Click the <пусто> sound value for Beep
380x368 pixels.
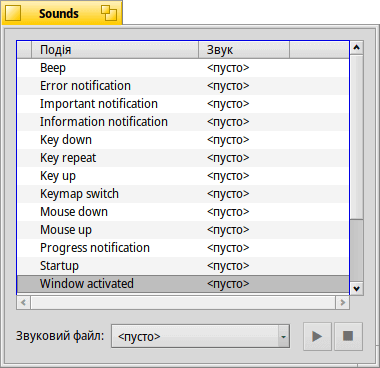click(x=228, y=68)
